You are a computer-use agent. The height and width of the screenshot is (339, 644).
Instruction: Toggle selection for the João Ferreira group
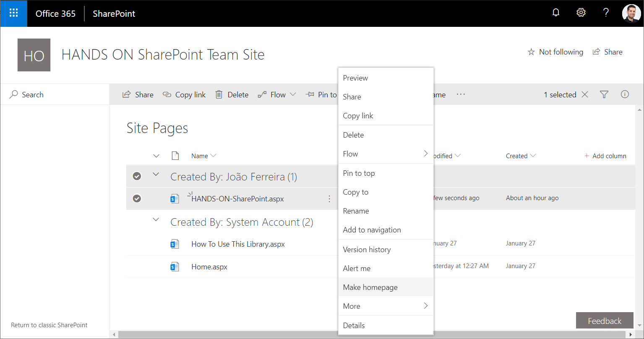[137, 176]
